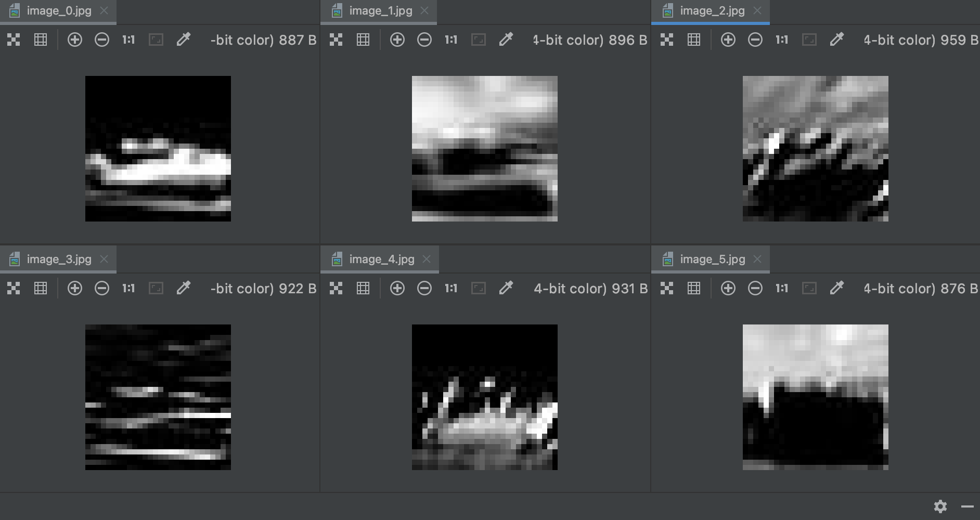Viewport: 980px width, 520px height.
Task: Activate the image_3.jpg tab
Action: pyautogui.click(x=59, y=259)
